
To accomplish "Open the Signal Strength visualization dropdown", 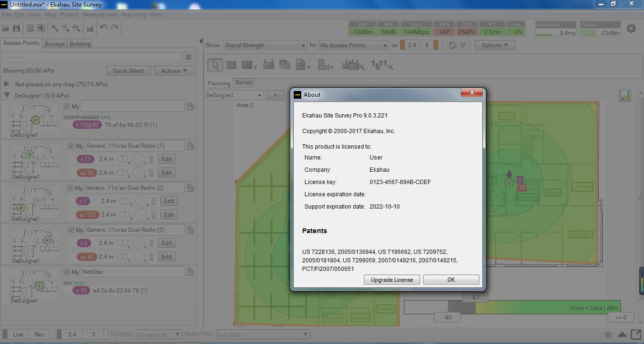I will 265,45.
